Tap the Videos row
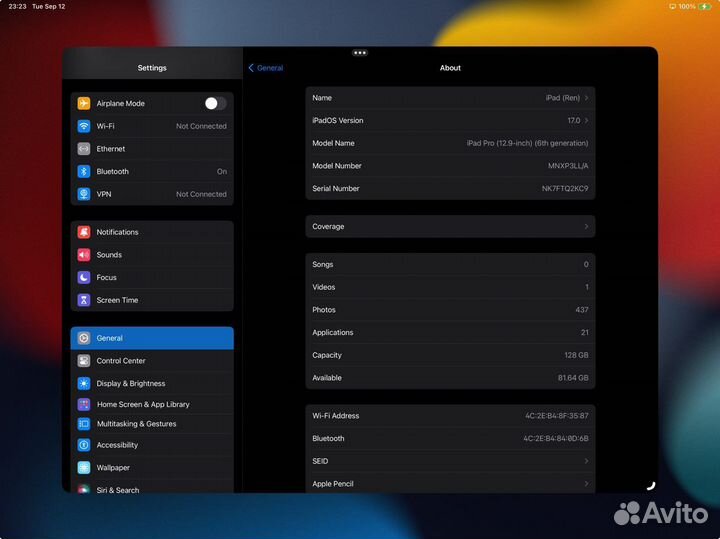Screen dimensions: 720x539 point(450,287)
